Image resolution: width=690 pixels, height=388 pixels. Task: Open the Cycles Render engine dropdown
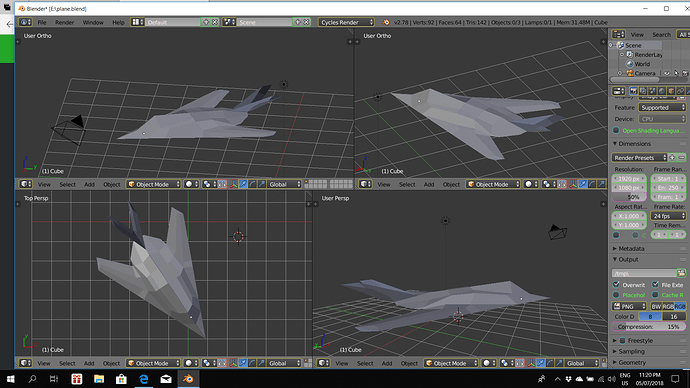click(x=346, y=22)
